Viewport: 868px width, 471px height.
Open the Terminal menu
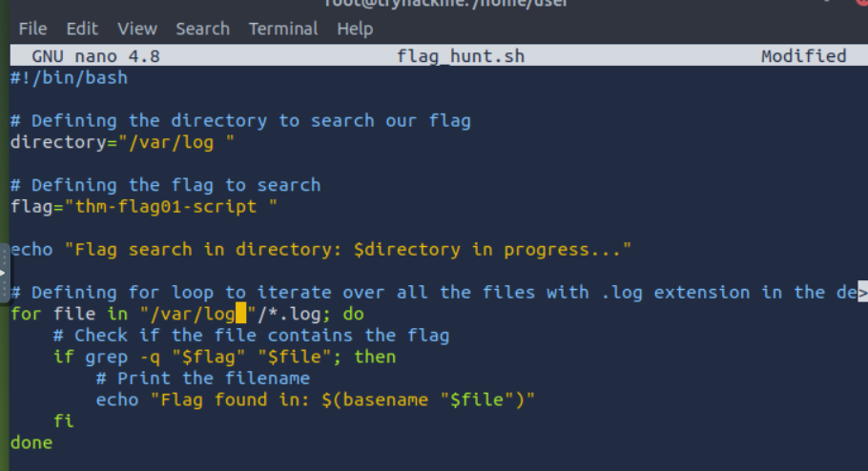(x=283, y=29)
